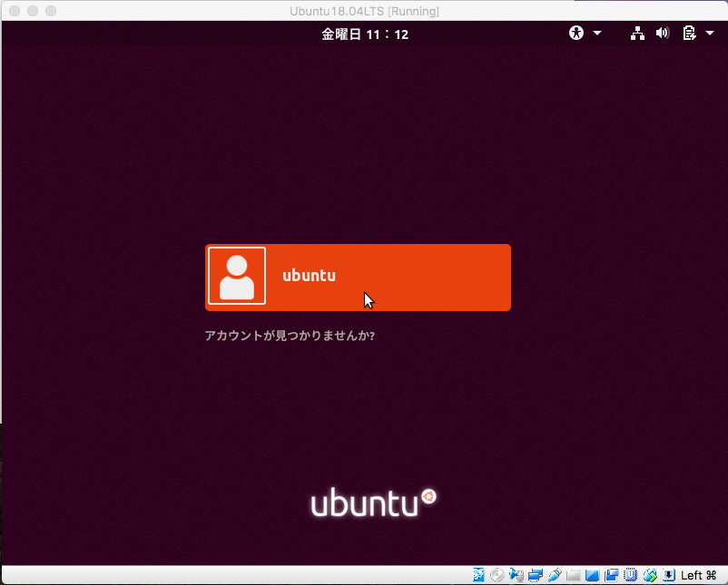This screenshot has height=585, width=728.
Task: Click the VirtualBox CPU processor status icon
Action: click(x=630, y=575)
